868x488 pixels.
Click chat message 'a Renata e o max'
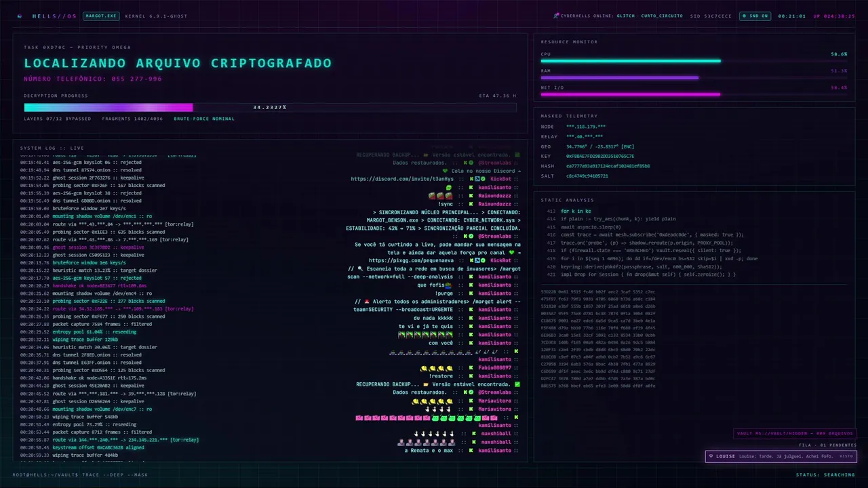tap(429, 450)
